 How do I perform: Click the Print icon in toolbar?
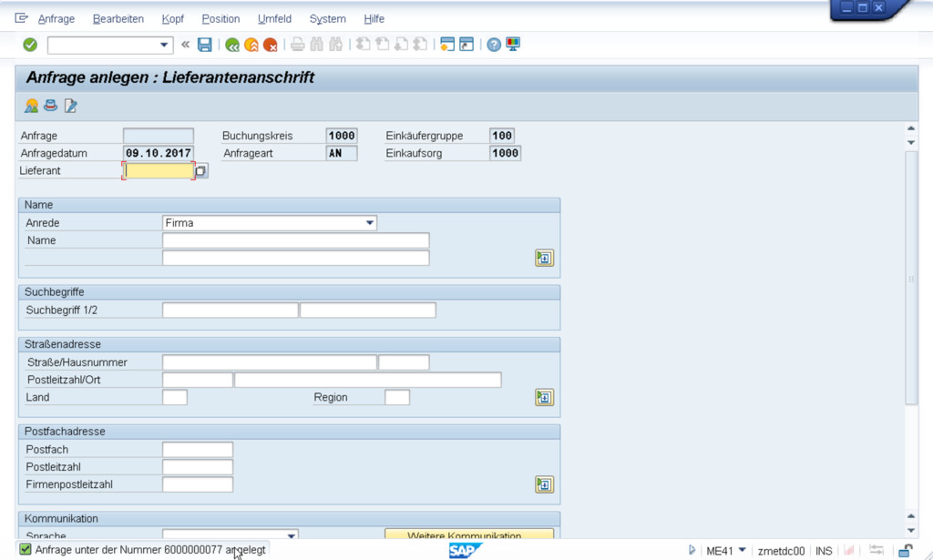tap(298, 45)
